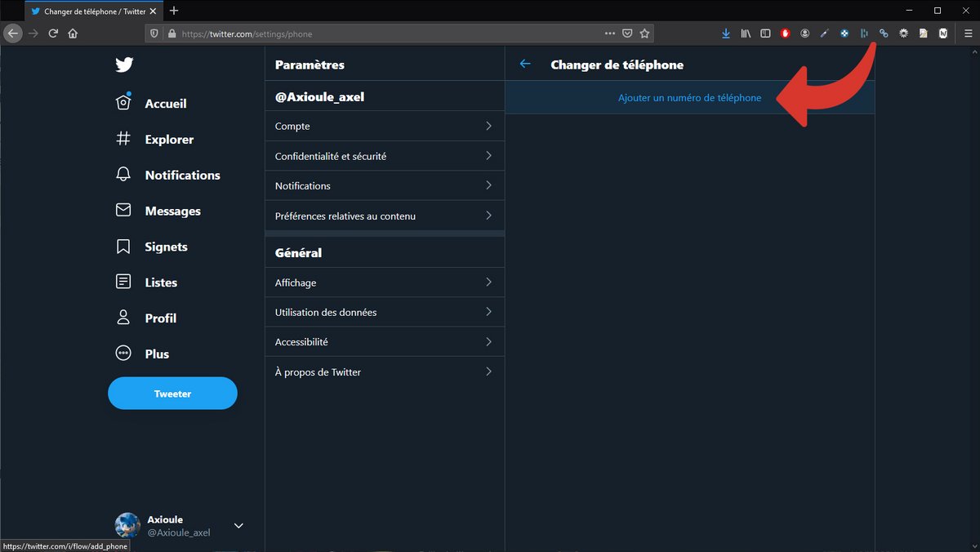Click the browser back button
This screenshot has height=552, width=980.
tap(12, 33)
